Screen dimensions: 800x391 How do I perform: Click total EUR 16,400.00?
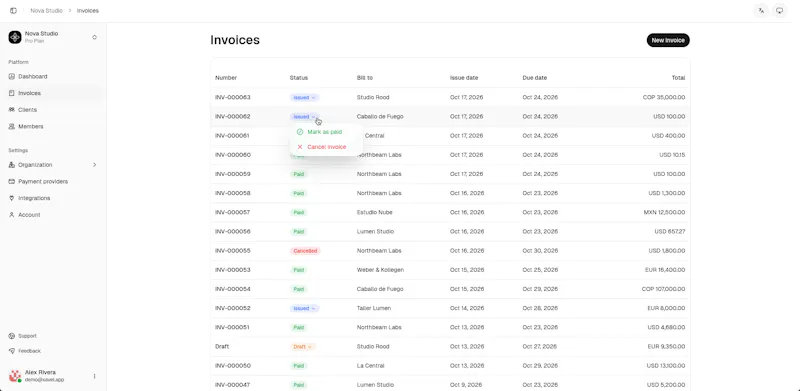coord(665,270)
